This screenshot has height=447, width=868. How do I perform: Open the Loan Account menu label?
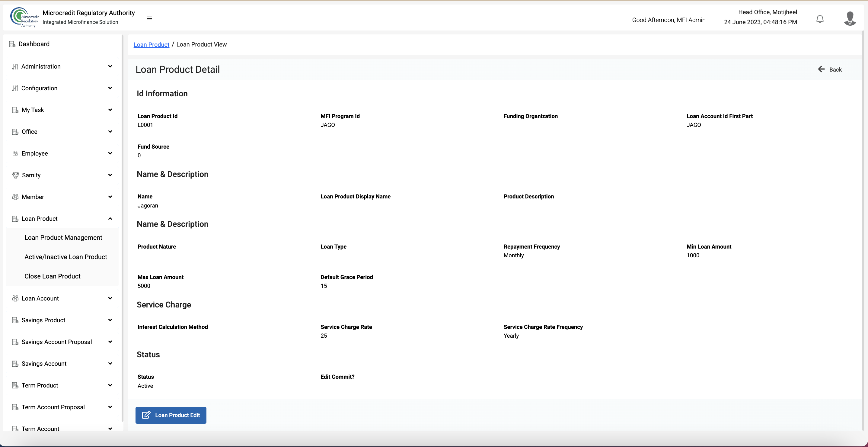[x=40, y=298]
